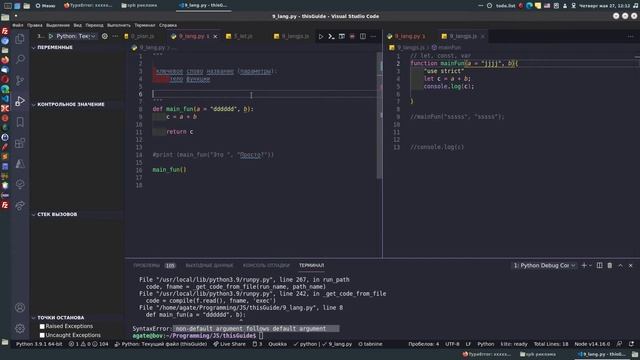Switch to 9_lang.py tab in the right group
The image size is (640, 360).
tap(409, 36)
